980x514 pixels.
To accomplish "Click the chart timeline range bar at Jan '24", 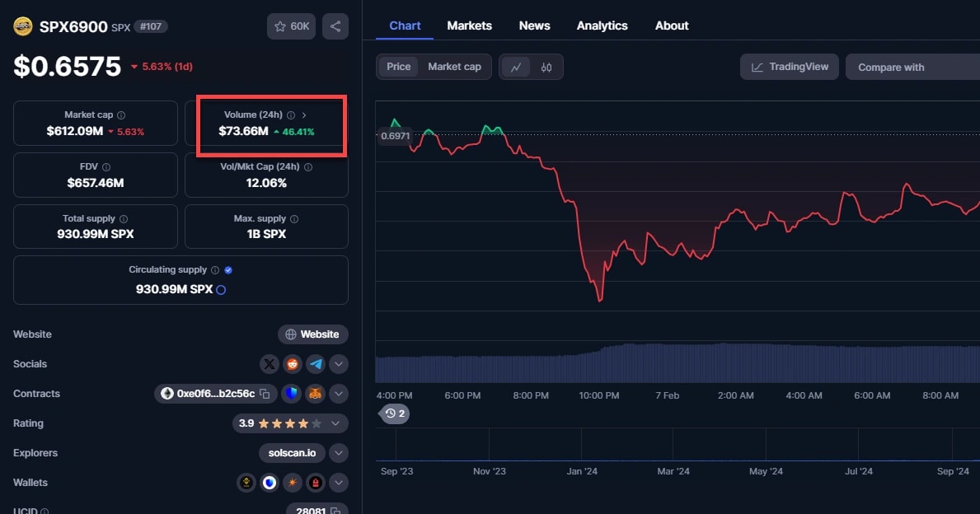I will point(582,453).
